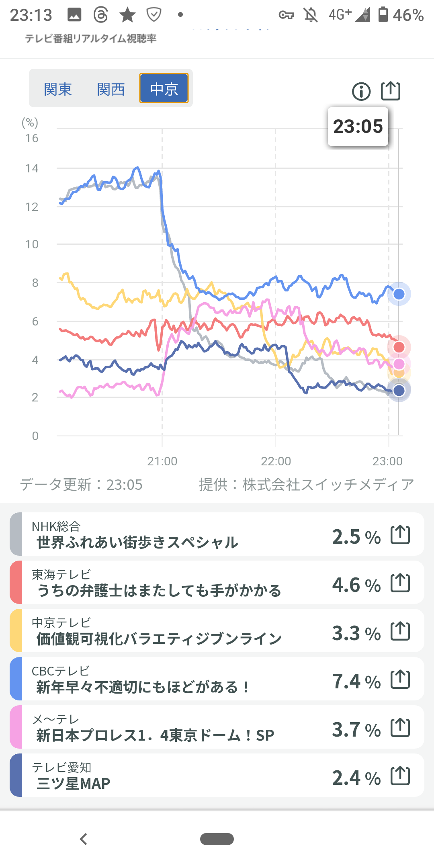Switch to 関西 region tab

(111, 89)
